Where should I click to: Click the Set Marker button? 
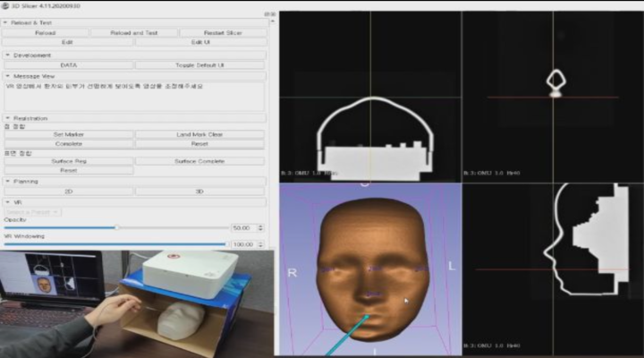[x=68, y=134]
